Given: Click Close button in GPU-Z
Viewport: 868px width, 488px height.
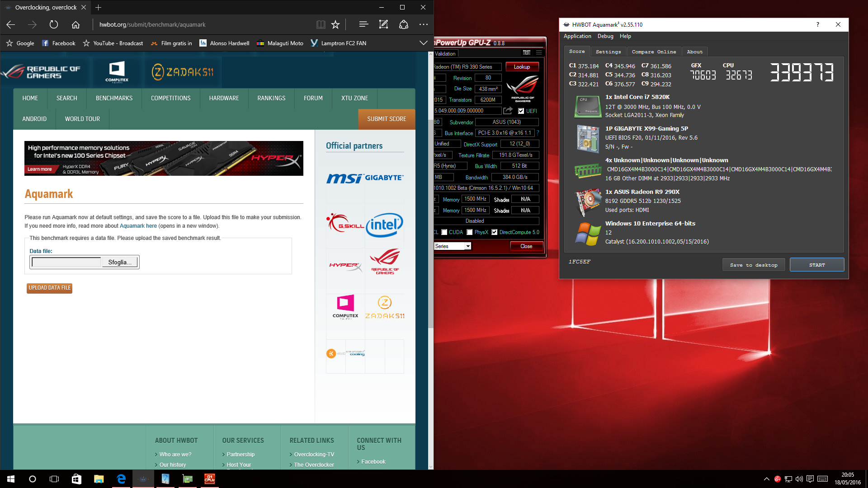Looking at the screenshot, I should tap(526, 246).
